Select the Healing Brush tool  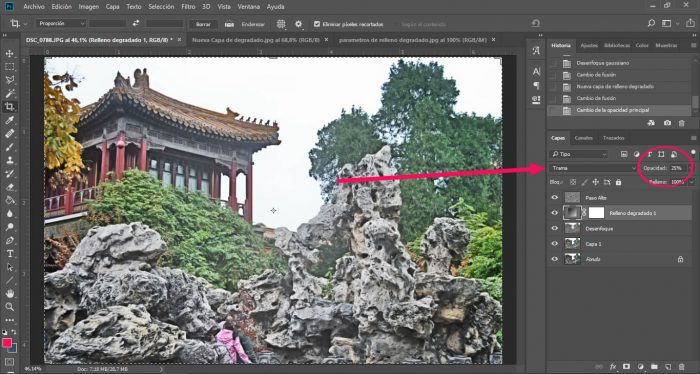tap(9, 133)
